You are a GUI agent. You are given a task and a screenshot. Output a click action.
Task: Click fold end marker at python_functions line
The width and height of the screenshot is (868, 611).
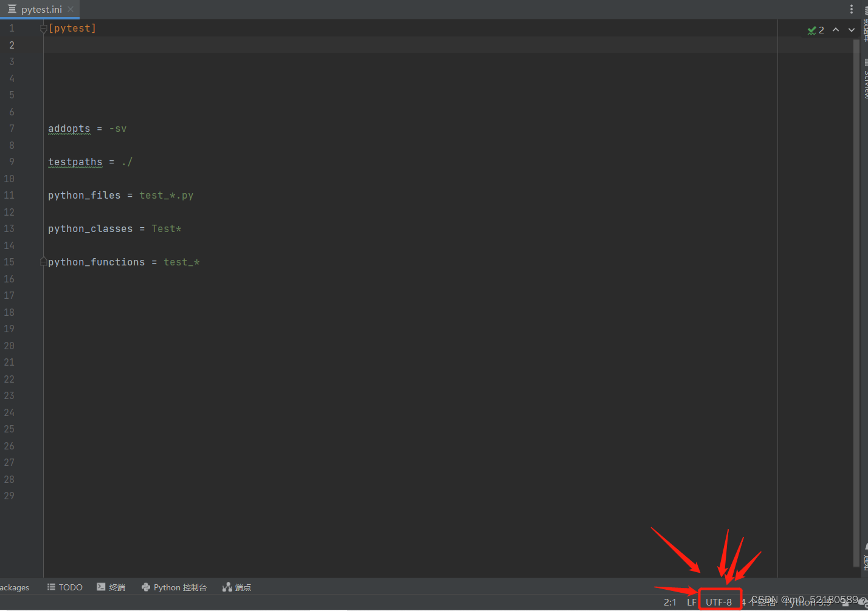pyautogui.click(x=43, y=262)
